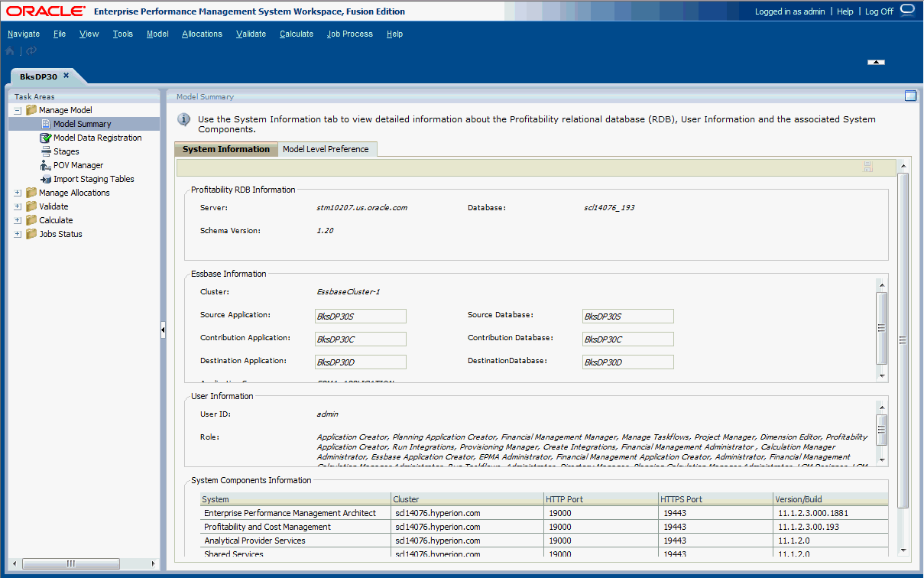
Task: Open the Help menu in menu bar
Action: tap(394, 34)
